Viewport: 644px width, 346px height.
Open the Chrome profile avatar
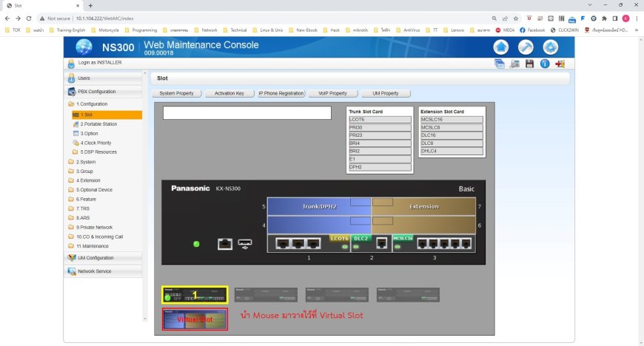[x=626, y=18]
